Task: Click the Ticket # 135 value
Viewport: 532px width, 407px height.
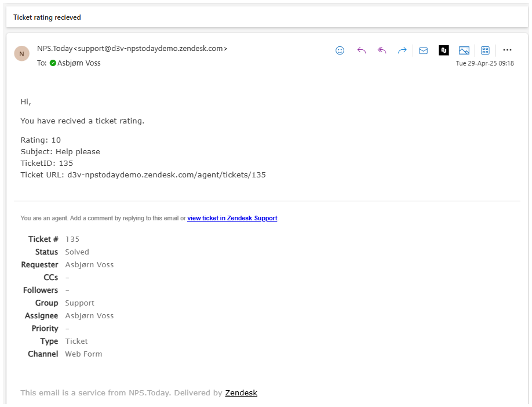Action: [x=72, y=239]
